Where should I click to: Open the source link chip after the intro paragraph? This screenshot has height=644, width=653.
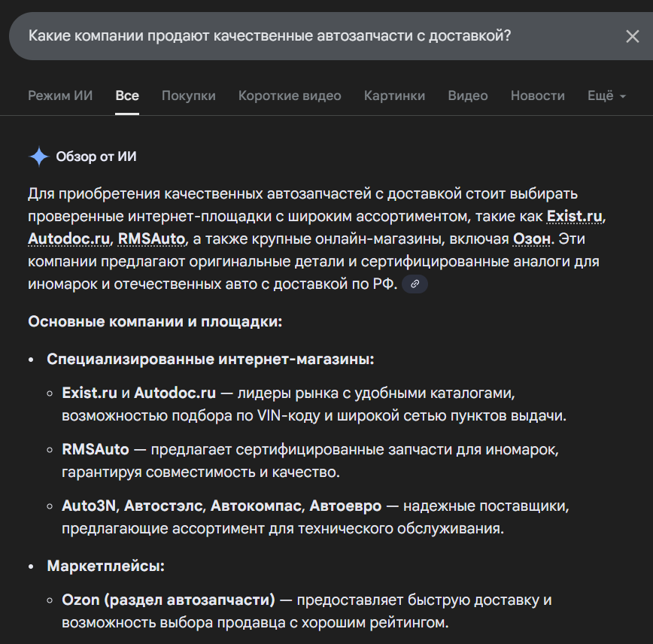tap(415, 284)
